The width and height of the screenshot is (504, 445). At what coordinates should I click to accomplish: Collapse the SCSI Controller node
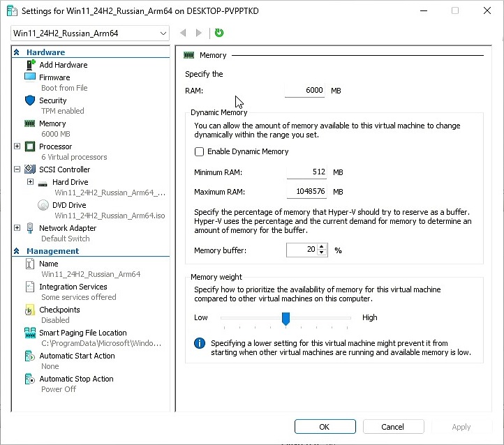pos(17,169)
